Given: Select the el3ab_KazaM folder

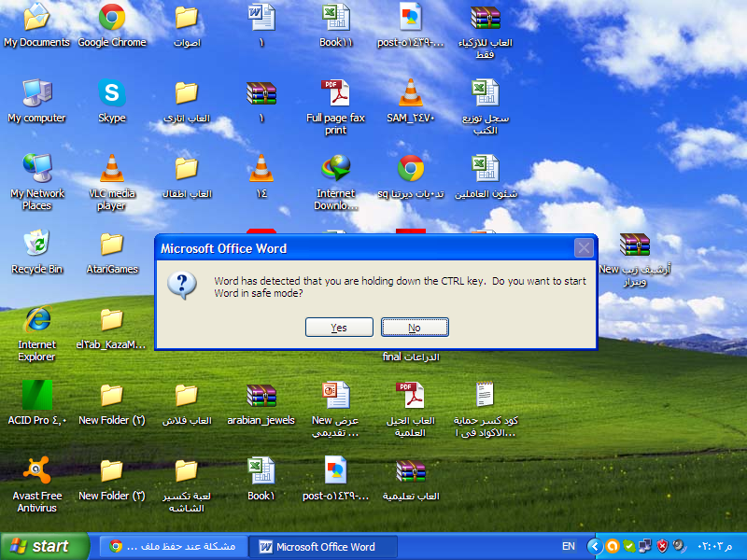Looking at the screenshot, I should [112, 328].
